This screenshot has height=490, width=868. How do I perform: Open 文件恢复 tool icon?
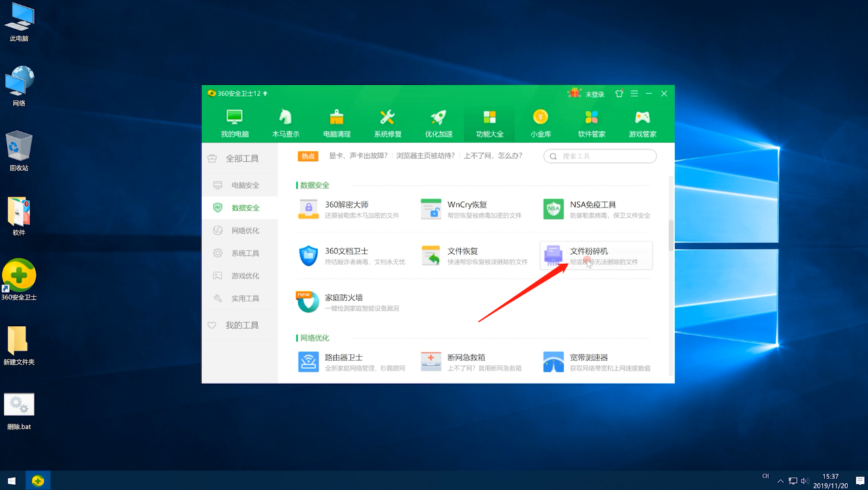[431, 256]
